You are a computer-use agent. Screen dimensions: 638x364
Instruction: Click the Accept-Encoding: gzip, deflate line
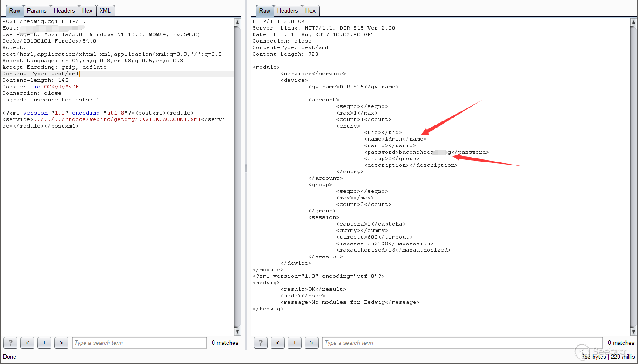point(54,67)
